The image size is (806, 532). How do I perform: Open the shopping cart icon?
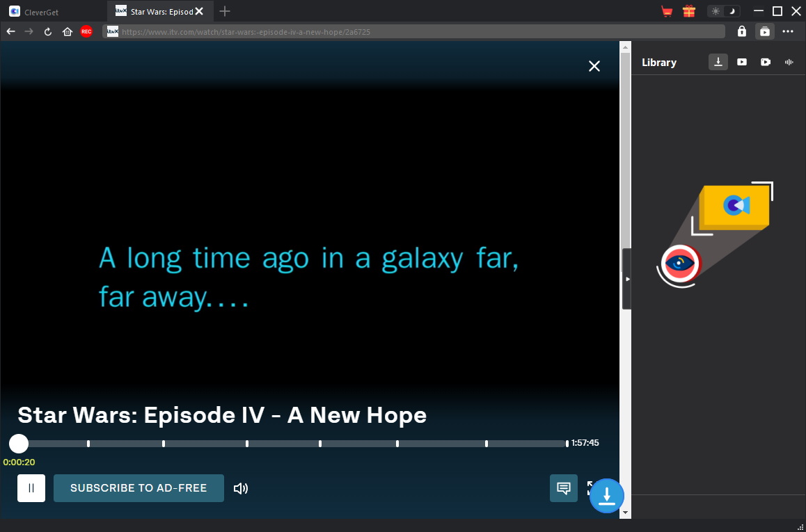(667, 11)
